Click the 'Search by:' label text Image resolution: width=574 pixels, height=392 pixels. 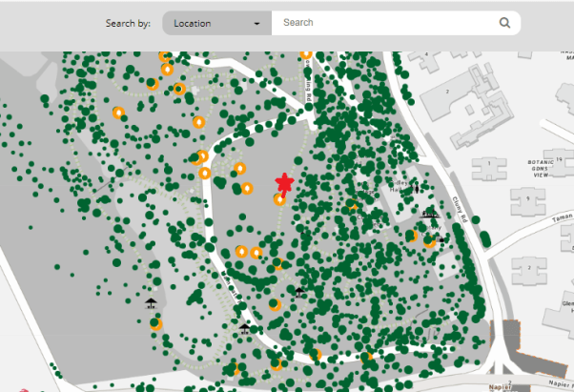128,23
